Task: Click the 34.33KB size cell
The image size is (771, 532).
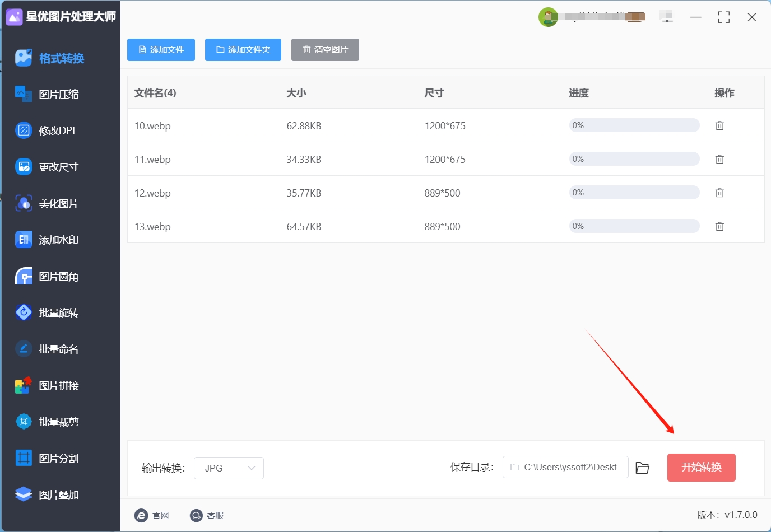Action: [x=304, y=160]
